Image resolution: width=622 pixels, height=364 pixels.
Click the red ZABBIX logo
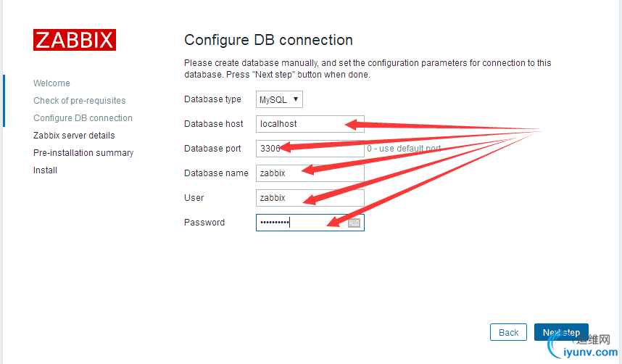point(75,40)
